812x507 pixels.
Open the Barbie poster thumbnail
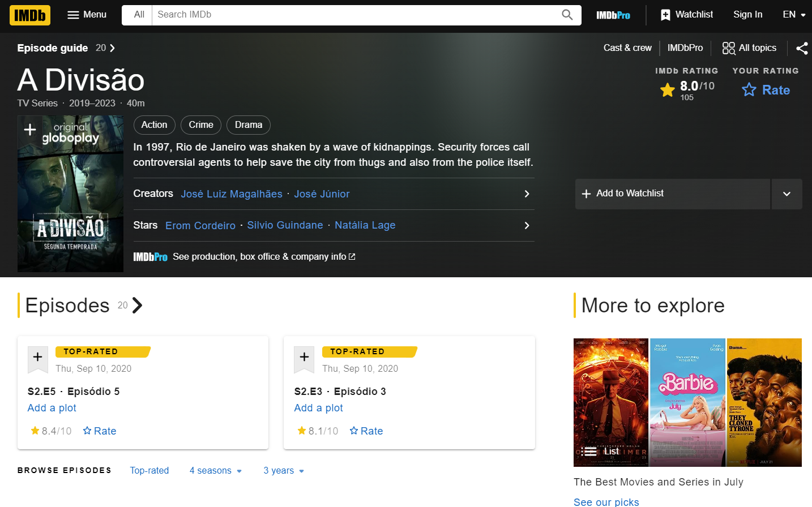click(x=687, y=402)
